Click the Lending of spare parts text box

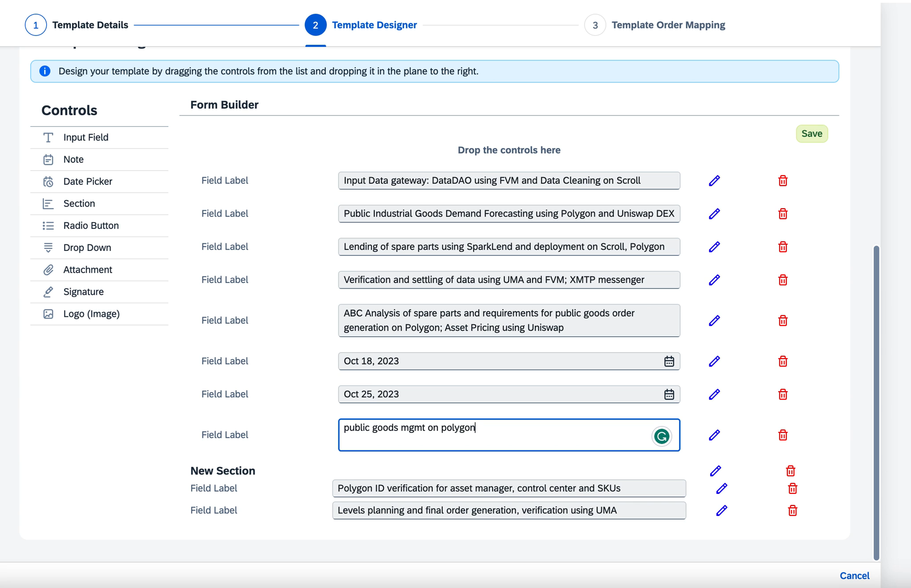tap(509, 246)
